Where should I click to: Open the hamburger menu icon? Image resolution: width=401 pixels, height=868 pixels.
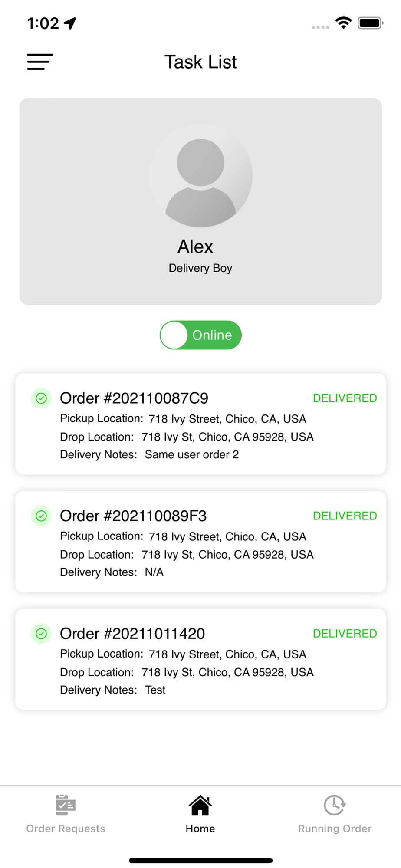pyautogui.click(x=40, y=62)
